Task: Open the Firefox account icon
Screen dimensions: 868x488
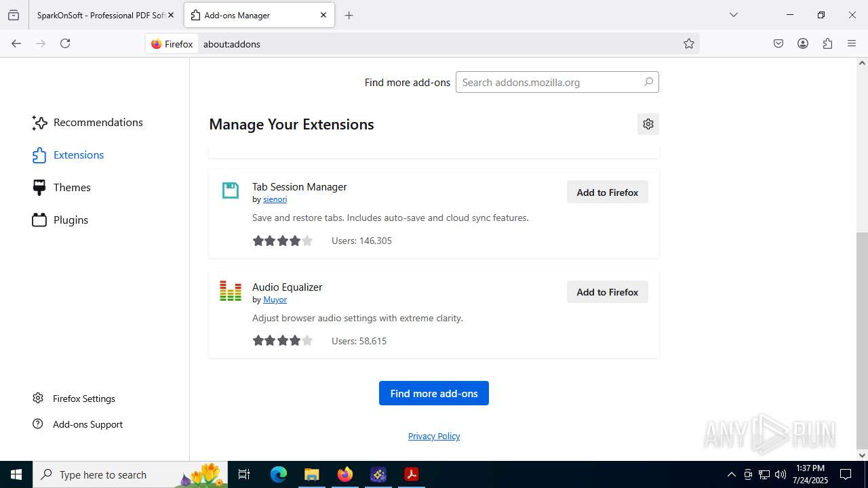Action: tap(803, 43)
